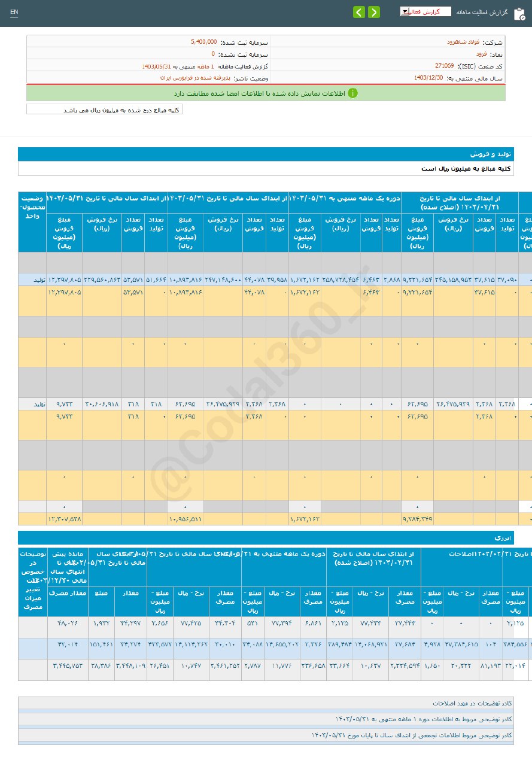Go to previous report with left green arrow
The image size is (532, 766).
[359, 12]
